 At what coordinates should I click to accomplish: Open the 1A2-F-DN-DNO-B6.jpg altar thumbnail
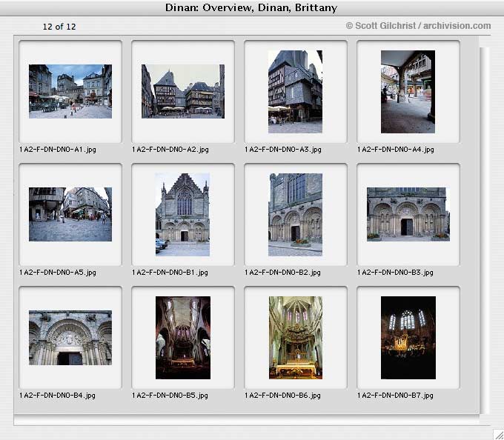click(296, 338)
